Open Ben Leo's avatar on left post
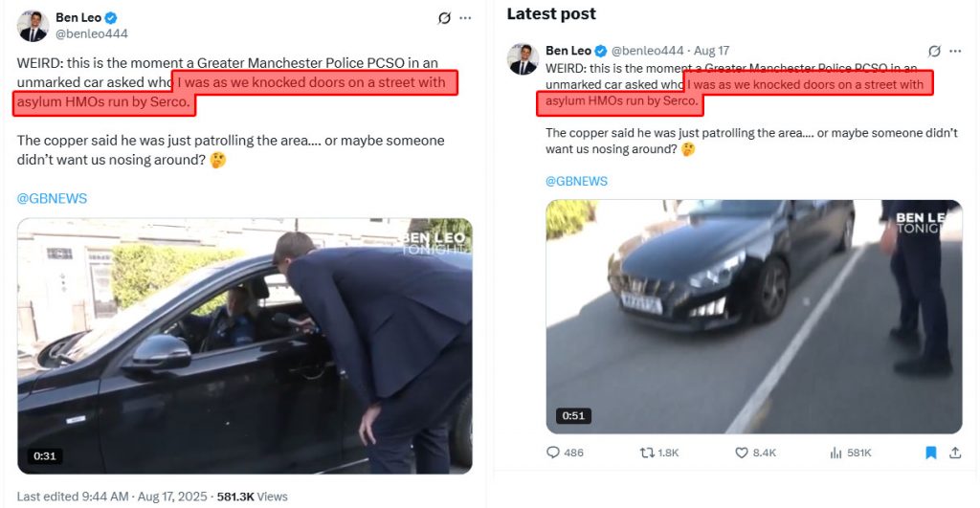The height and width of the screenshot is (508, 980). point(33,26)
